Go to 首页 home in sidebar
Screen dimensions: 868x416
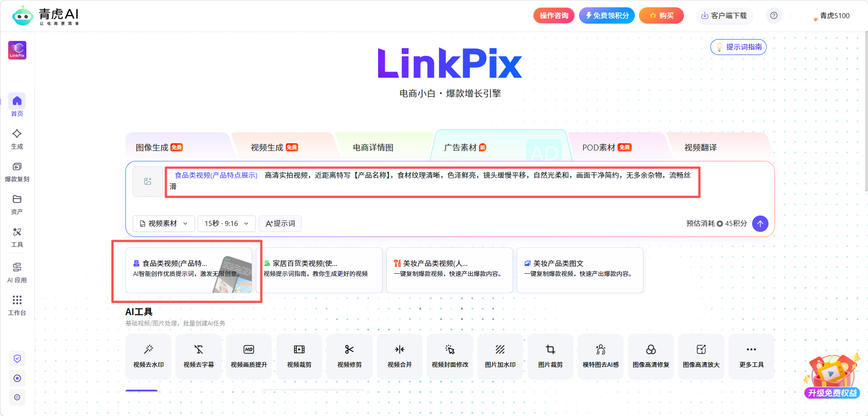[x=17, y=105]
